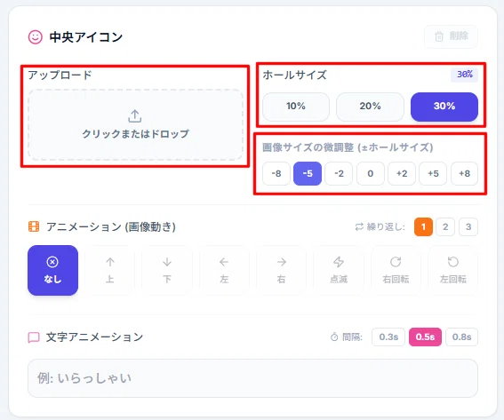Set hole size to 30%
This screenshot has height=420, width=504.
[444, 107]
